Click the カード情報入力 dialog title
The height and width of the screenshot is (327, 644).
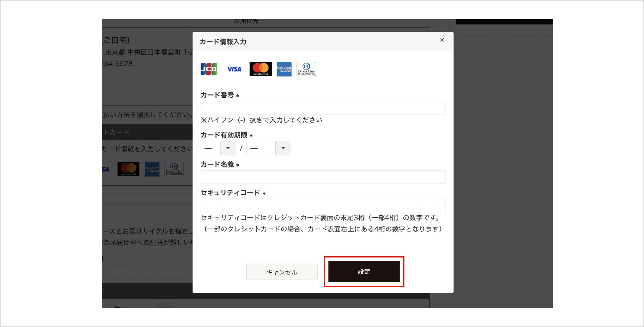pos(223,42)
